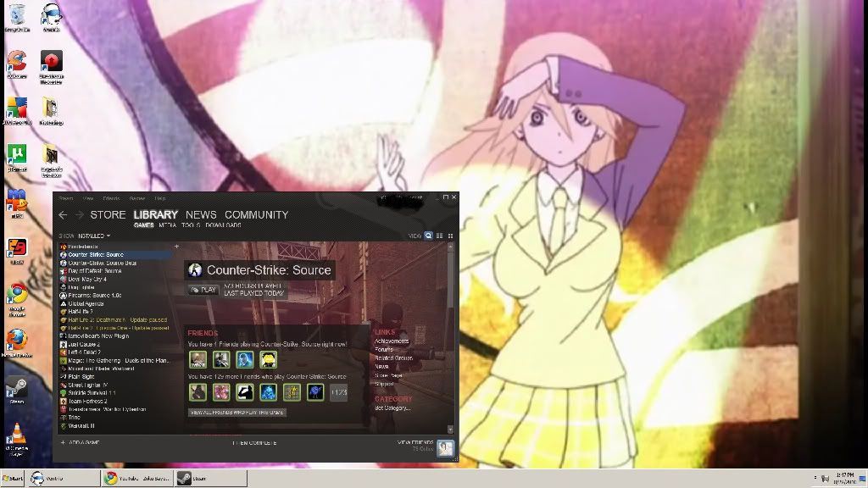The height and width of the screenshot is (488, 868).
Task: Switch to the DOWNLOADS sub-tab
Action: [x=223, y=225]
